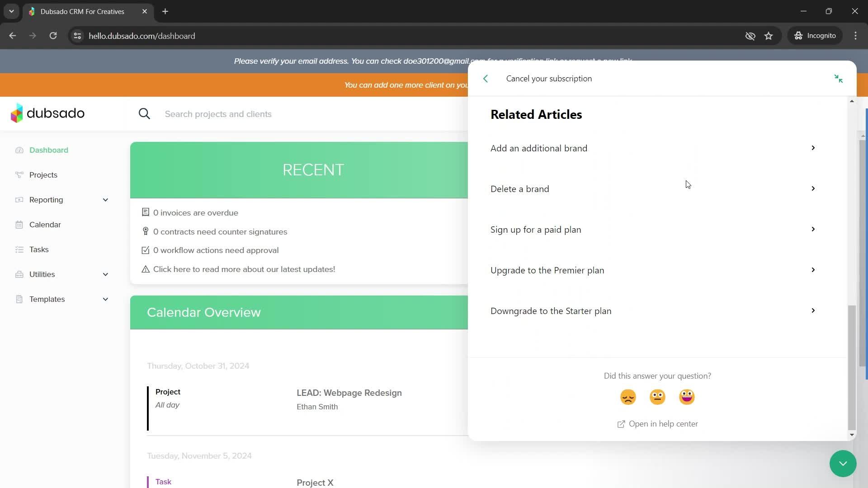
Task: Open the Add an additional brand article chevron
Action: [813, 148]
